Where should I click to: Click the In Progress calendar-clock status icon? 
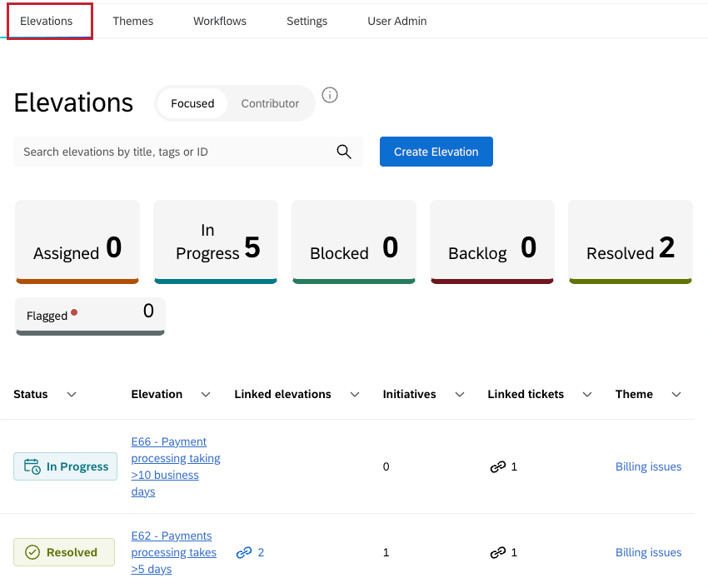[x=32, y=466]
